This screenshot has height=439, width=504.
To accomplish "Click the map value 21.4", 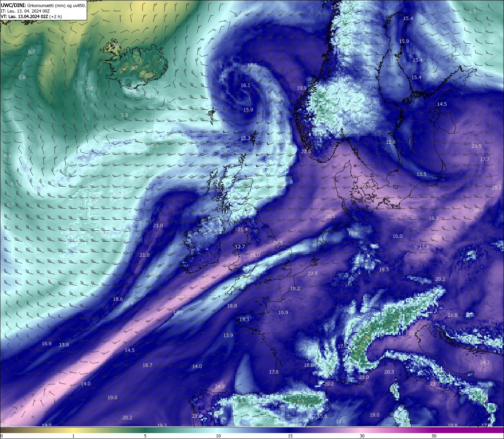I will (243, 230).
